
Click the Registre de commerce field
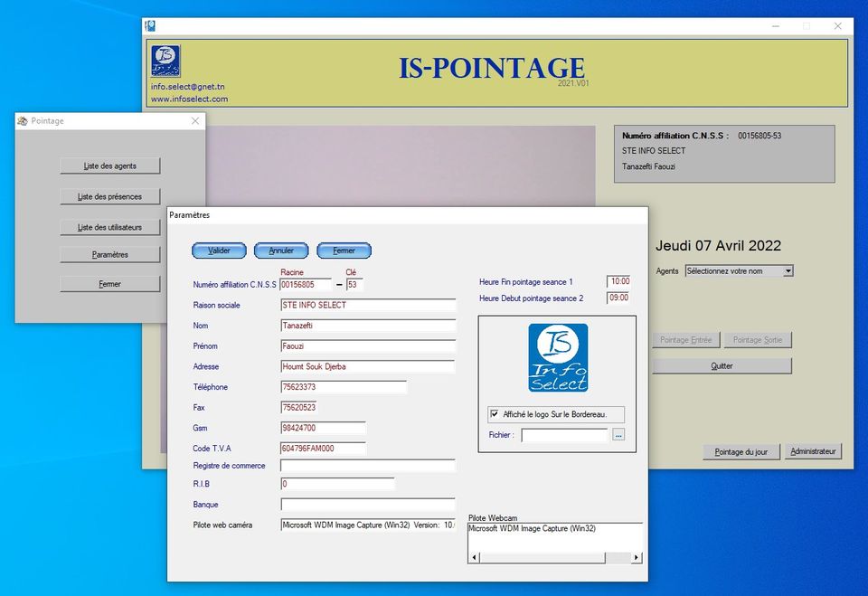click(368, 466)
